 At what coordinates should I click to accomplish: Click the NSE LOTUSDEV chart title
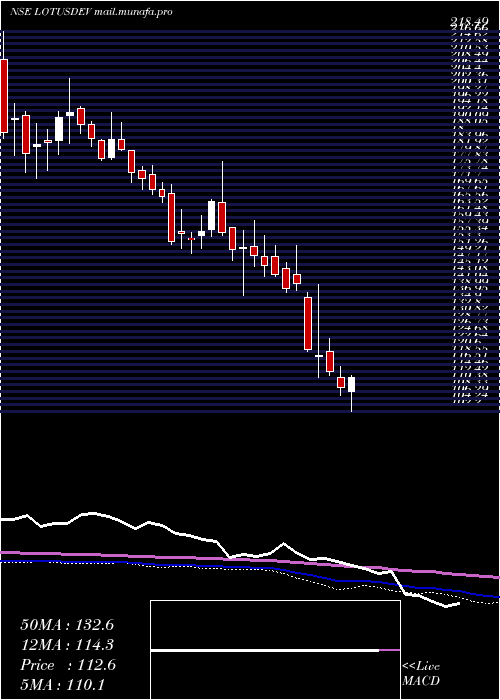pos(92,12)
